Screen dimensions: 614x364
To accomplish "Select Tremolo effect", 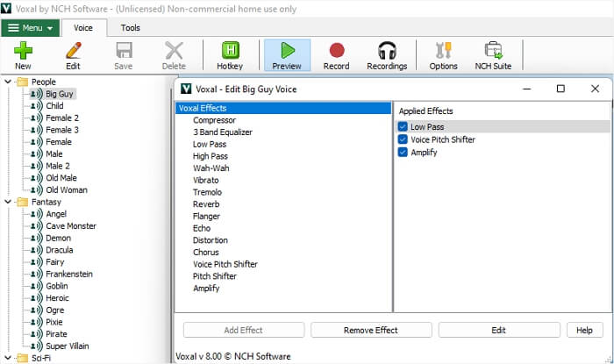I will 207,192.
